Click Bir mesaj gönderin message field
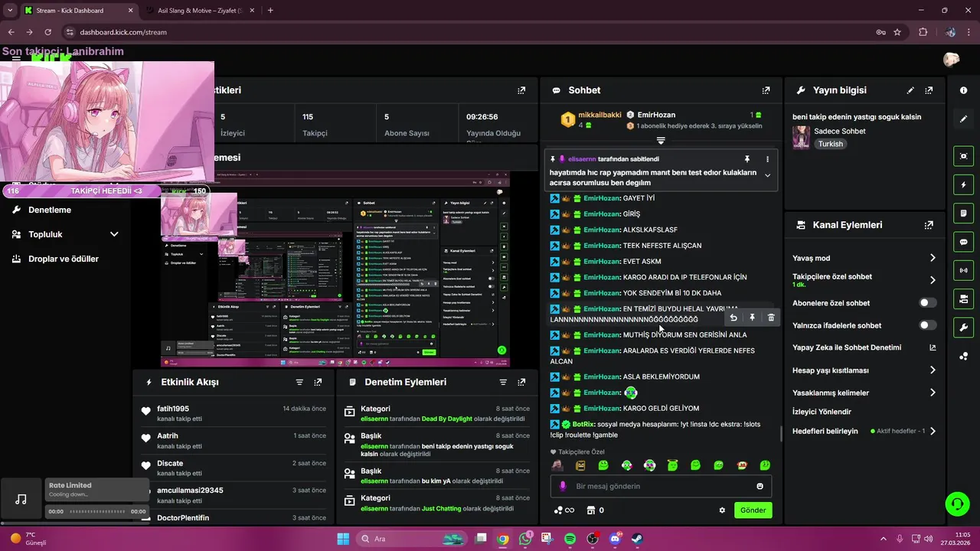Viewport: 980px width, 551px height. pos(661,486)
